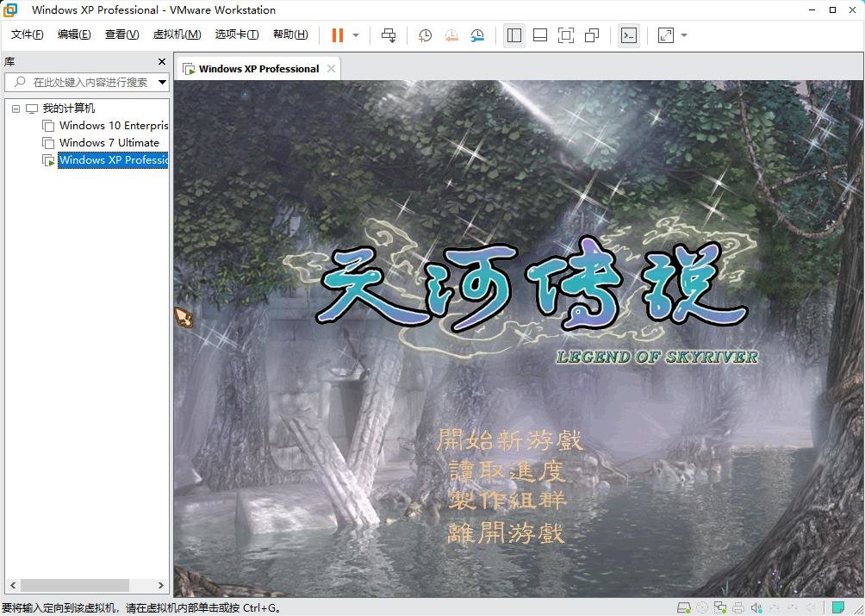Open the snapshot manager wrench-clock icon
The width and height of the screenshot is (865, 616).
pyautogui.click(x=477, y=35)
